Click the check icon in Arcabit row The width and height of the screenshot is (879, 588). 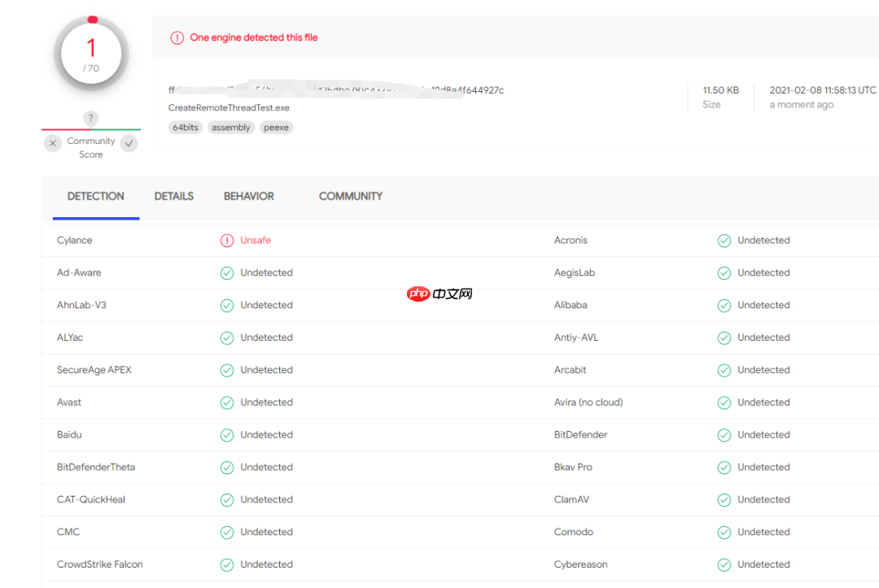pos(724,371)
